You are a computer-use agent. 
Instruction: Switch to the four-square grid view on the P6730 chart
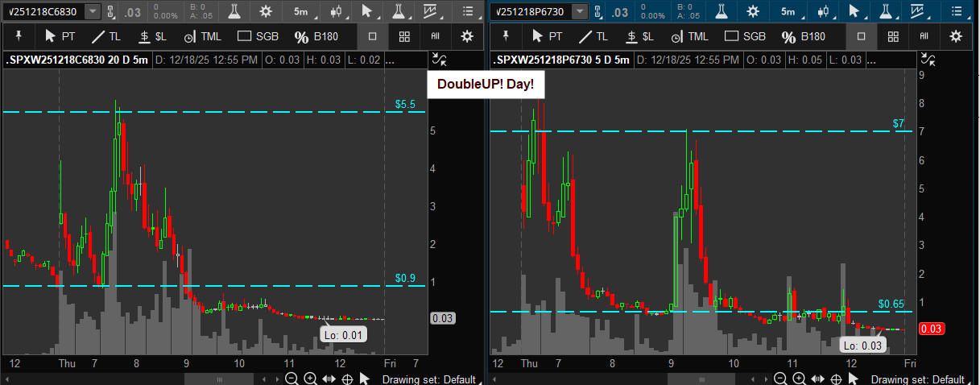point(892,36)
